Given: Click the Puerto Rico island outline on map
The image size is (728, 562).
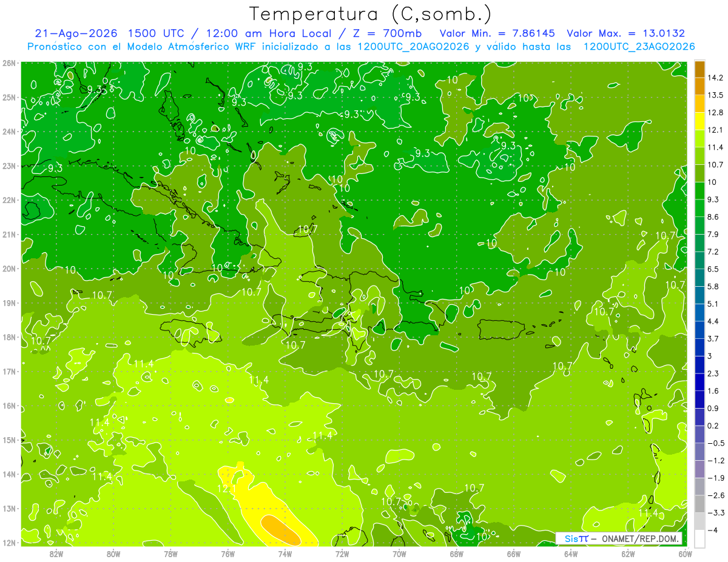Looking at the screenshot, I should click(500, 330).
